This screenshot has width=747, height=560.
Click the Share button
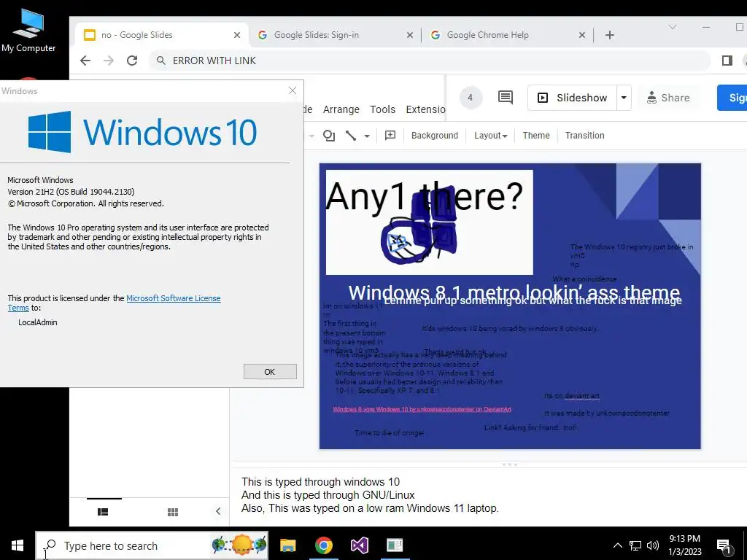[668, 98]
